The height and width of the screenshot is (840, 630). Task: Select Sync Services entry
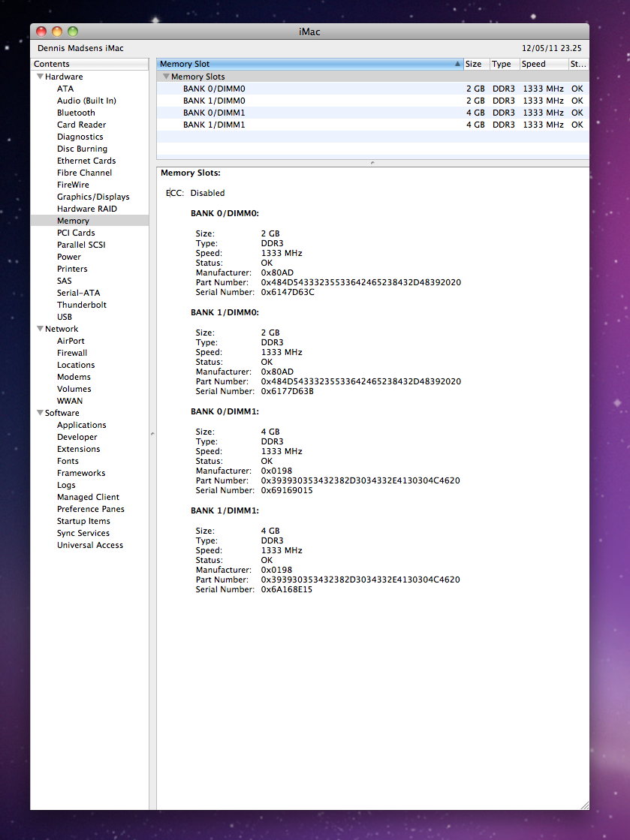[83, 533]
